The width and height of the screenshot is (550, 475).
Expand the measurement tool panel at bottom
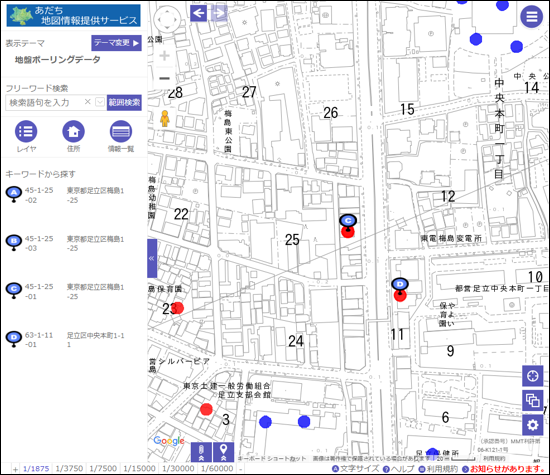(x=201, y=452)
